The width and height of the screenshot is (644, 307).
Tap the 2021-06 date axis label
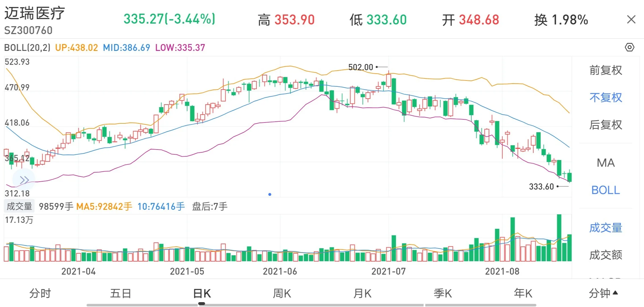coord(280,271)
